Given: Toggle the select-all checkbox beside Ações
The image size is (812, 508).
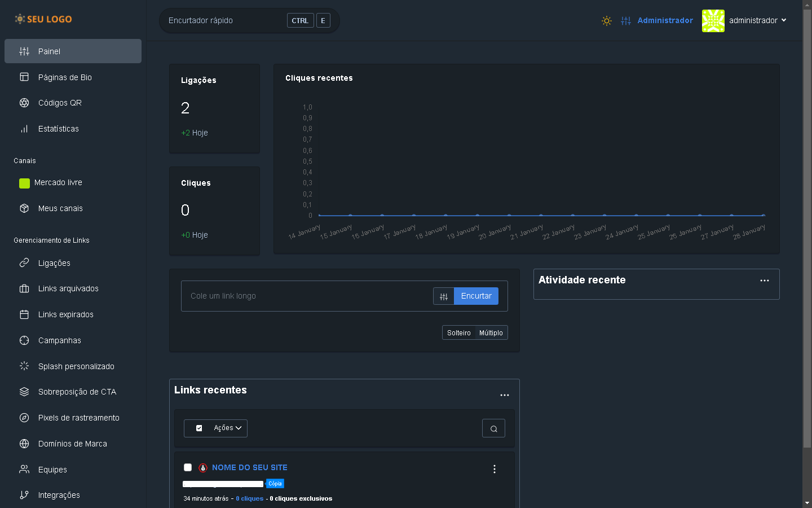Looking at the screenshot, I should (199, 428).
